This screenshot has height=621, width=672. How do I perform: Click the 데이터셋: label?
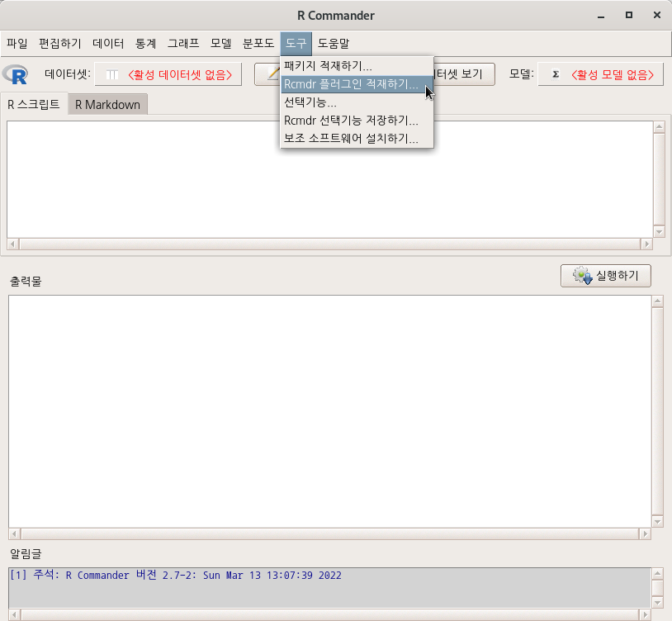click(68, 74)
